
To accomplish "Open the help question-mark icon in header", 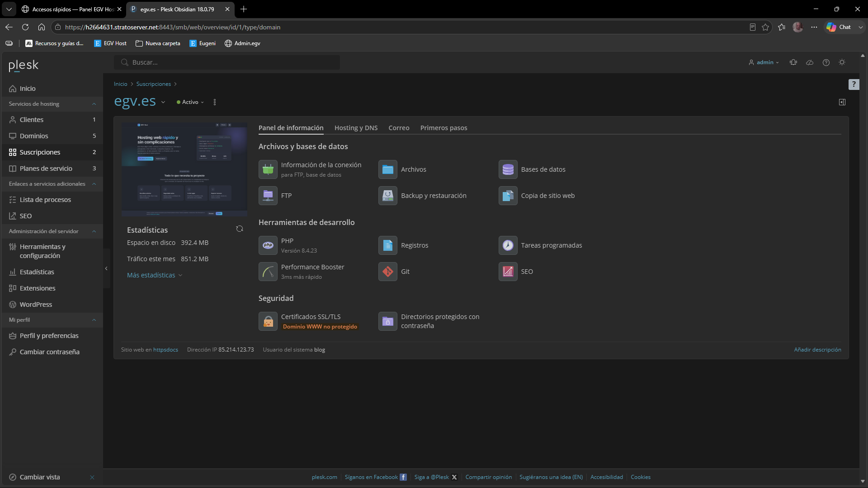I will coord(826,62).
